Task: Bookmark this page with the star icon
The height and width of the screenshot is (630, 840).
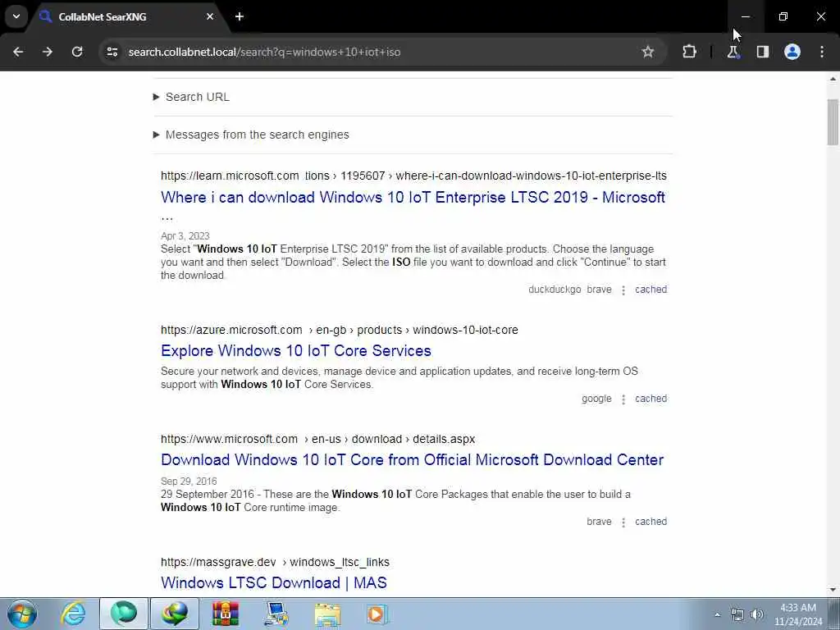Action: coord(648,52)
